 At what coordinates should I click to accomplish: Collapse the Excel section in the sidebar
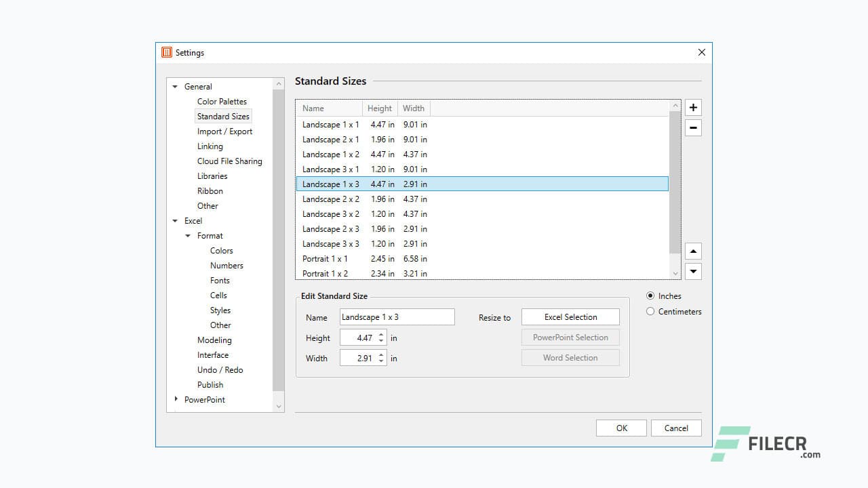(175, 220)
